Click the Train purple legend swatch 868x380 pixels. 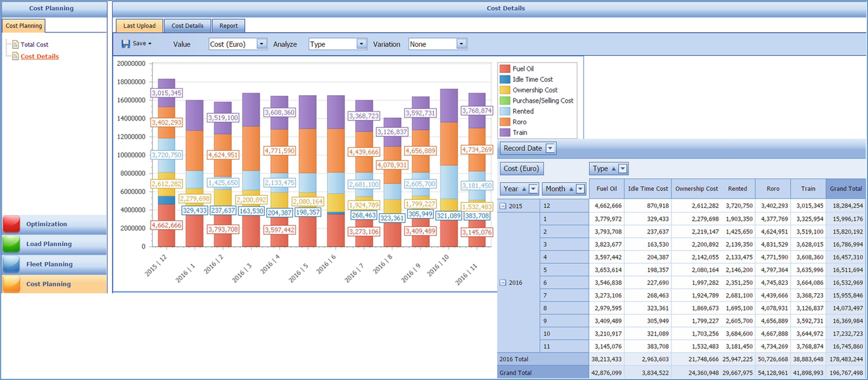505,133
